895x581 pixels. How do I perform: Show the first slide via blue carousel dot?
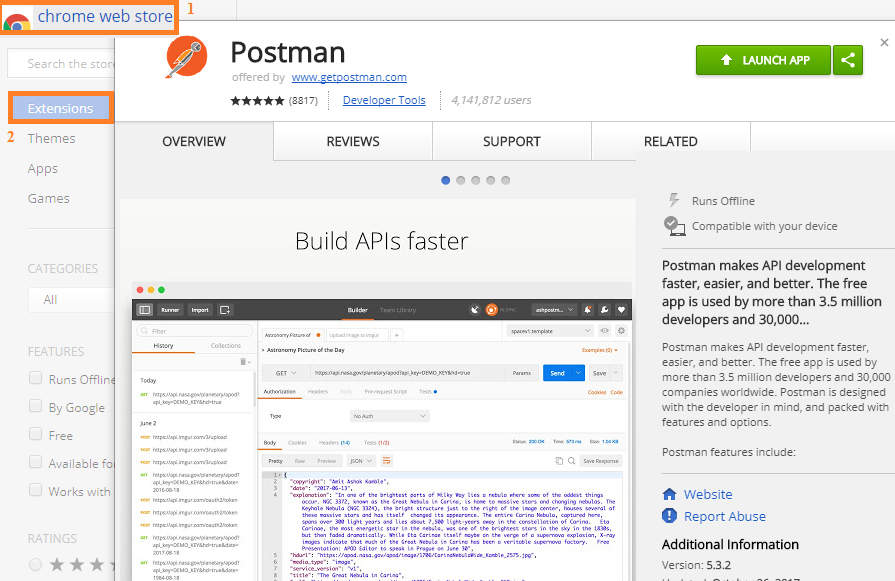[x=446, y=180]
